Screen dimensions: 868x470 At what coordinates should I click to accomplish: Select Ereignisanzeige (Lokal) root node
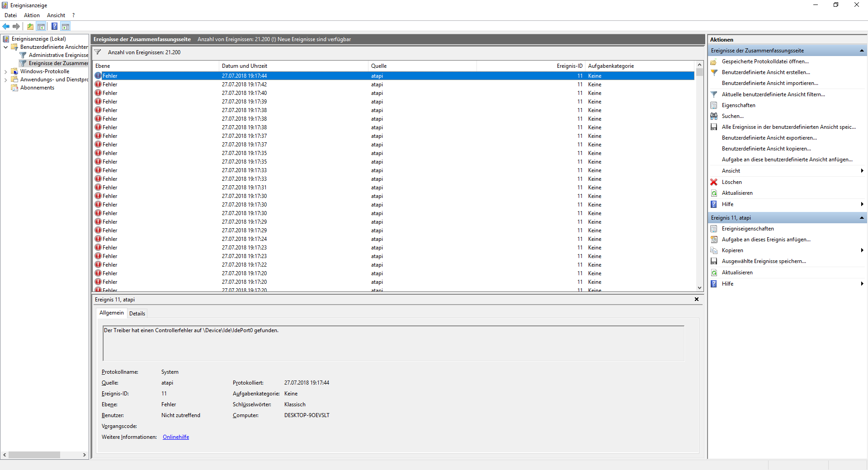[x=39, y=39]
